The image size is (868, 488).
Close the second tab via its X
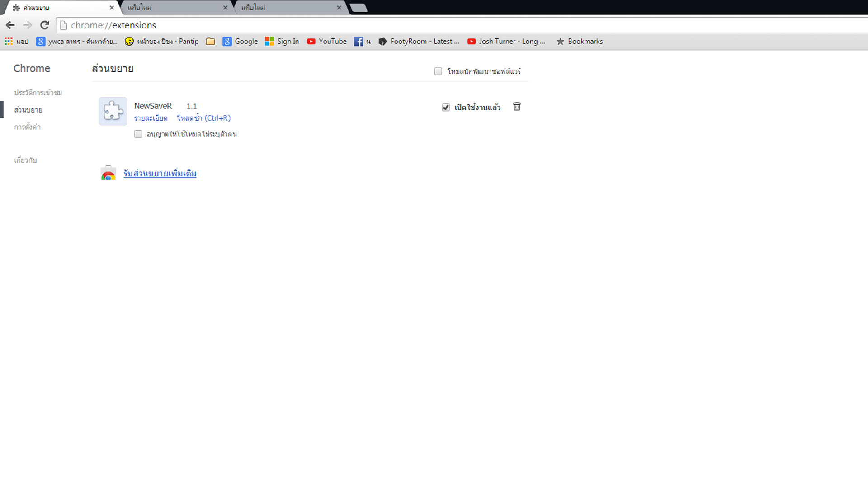[225, 8]
